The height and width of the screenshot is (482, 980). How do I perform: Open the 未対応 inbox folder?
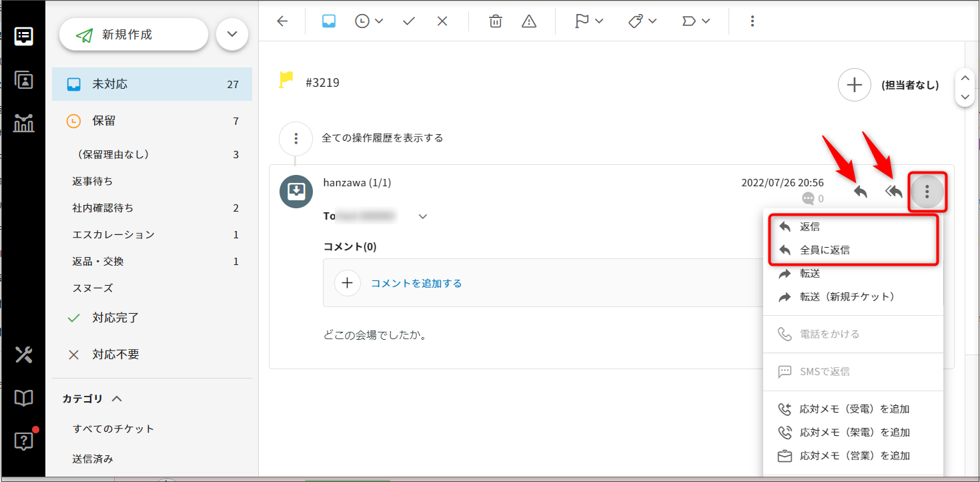[x=152, y=85]
